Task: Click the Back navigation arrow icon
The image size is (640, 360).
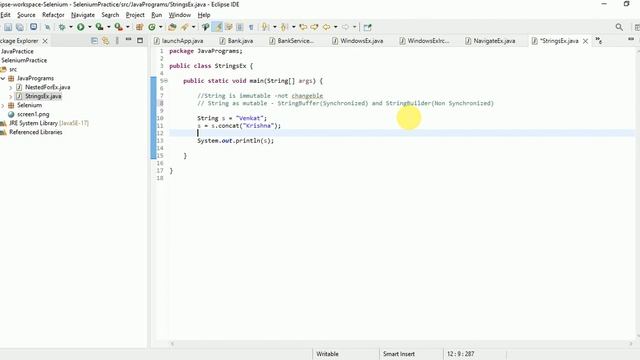Action: [x=326, y=27]
